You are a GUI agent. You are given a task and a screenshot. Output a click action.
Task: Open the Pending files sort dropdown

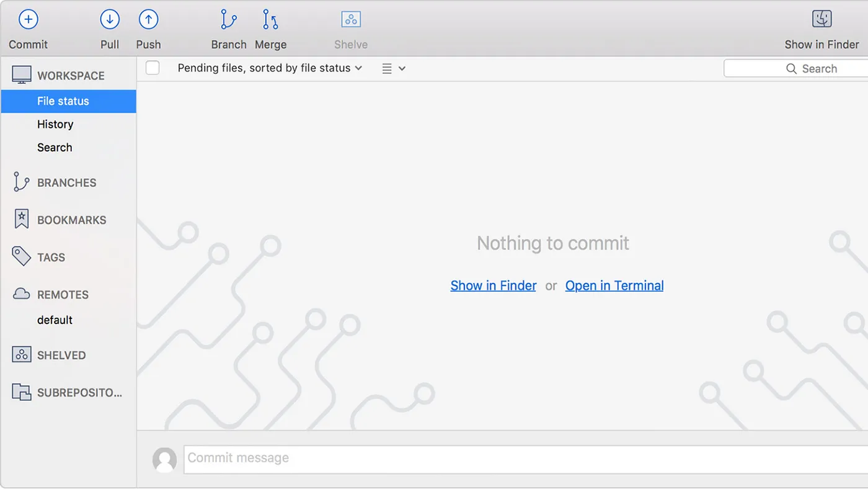click(x=270, y=68)
